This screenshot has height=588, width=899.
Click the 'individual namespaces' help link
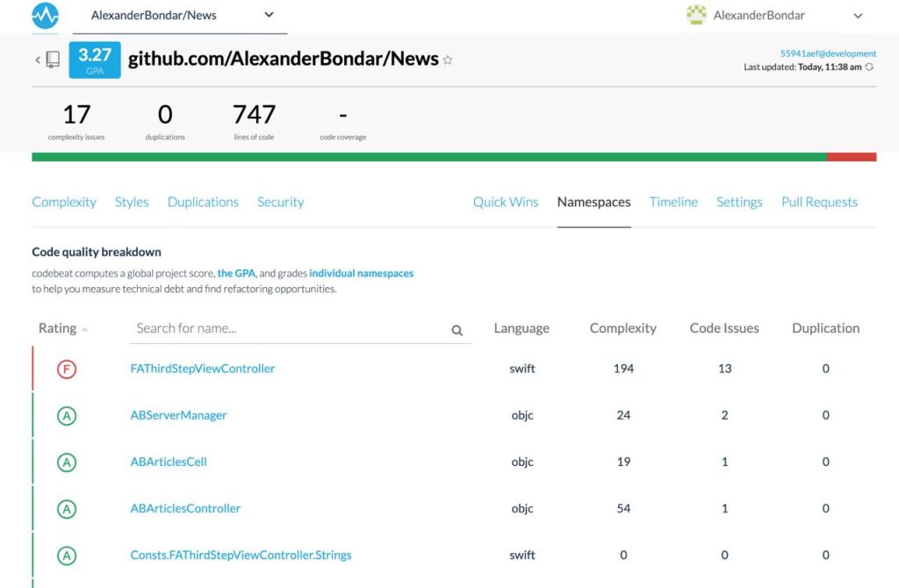[361, 273]
